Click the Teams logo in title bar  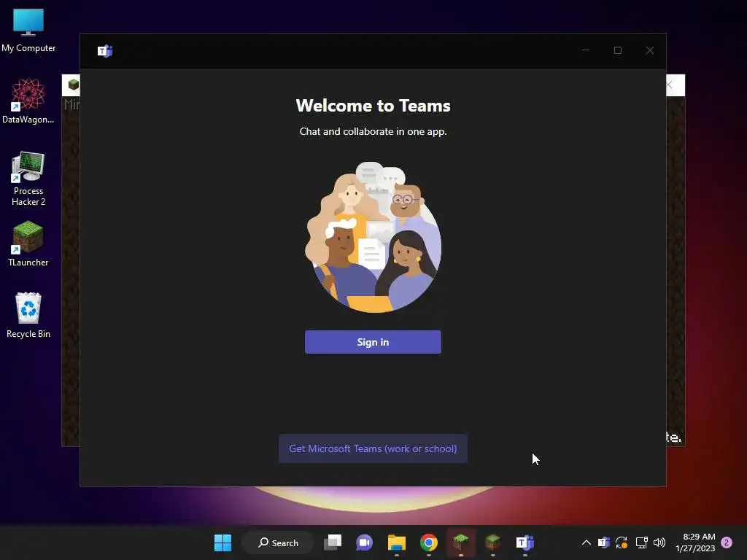click(x=105, y=50)
